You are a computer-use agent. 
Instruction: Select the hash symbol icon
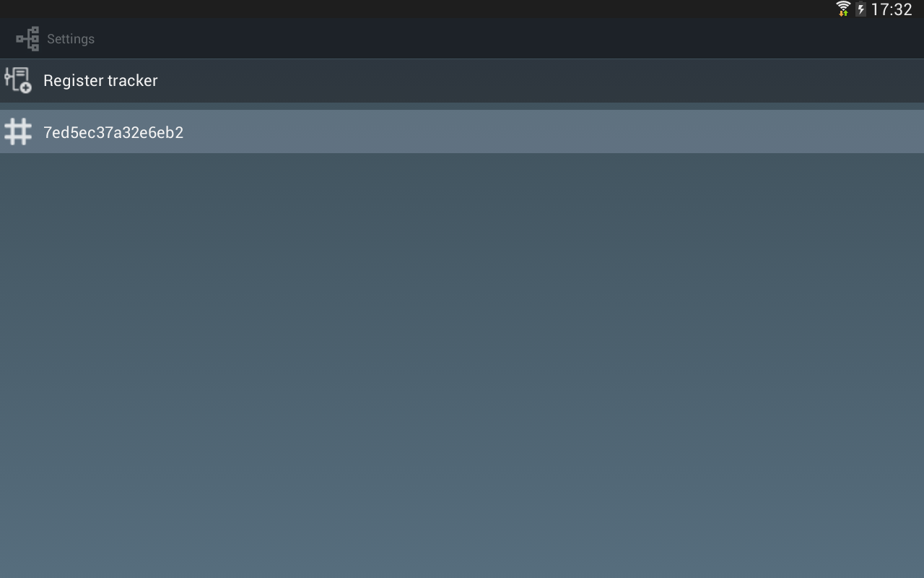point(18,131)
